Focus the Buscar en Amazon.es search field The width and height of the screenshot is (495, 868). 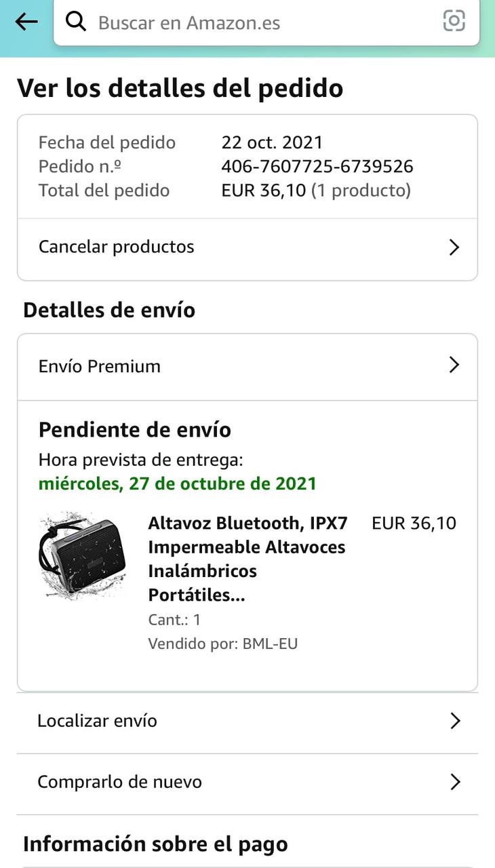[x=258, y=22]
